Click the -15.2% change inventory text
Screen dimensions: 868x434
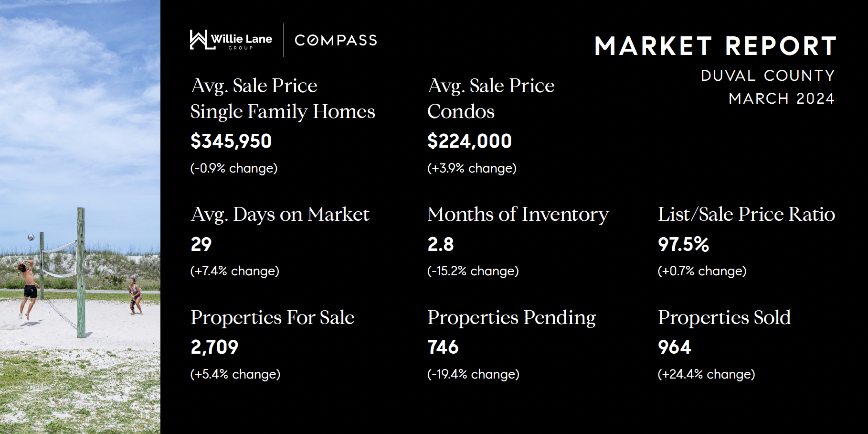click(x=473, y=271)
